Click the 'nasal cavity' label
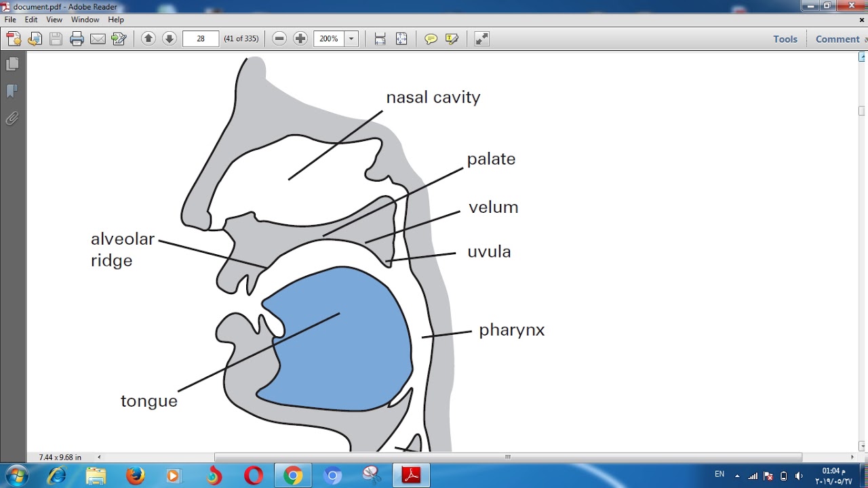The width and height of the screenshot is (868, 488). coord(433,98)
